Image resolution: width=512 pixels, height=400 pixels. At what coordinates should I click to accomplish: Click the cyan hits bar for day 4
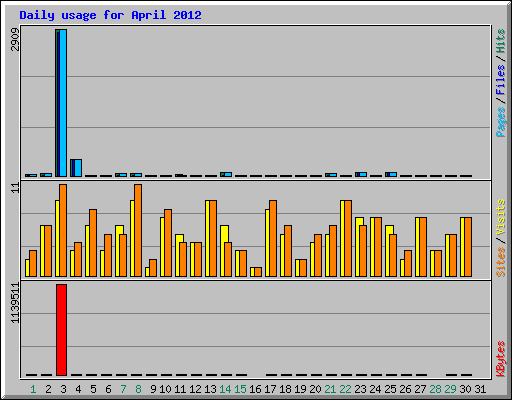[x=78, y=168]
